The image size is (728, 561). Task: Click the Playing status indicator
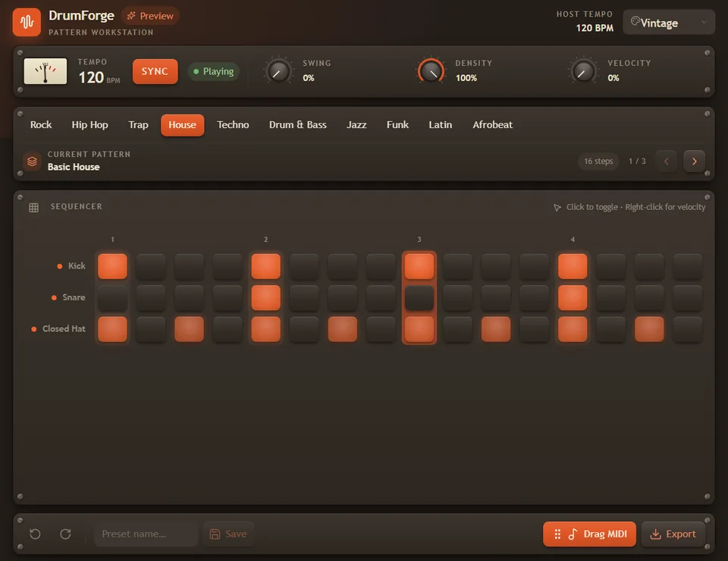(214, 71)
